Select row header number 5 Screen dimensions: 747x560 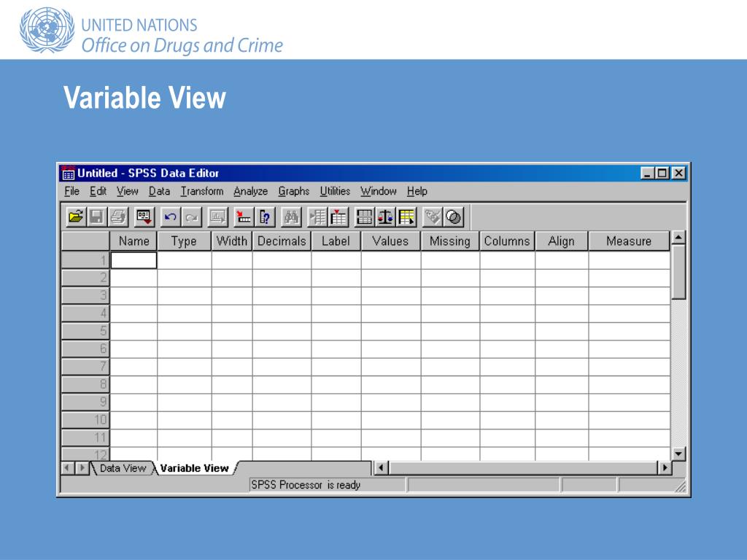(x=85, y=332)
